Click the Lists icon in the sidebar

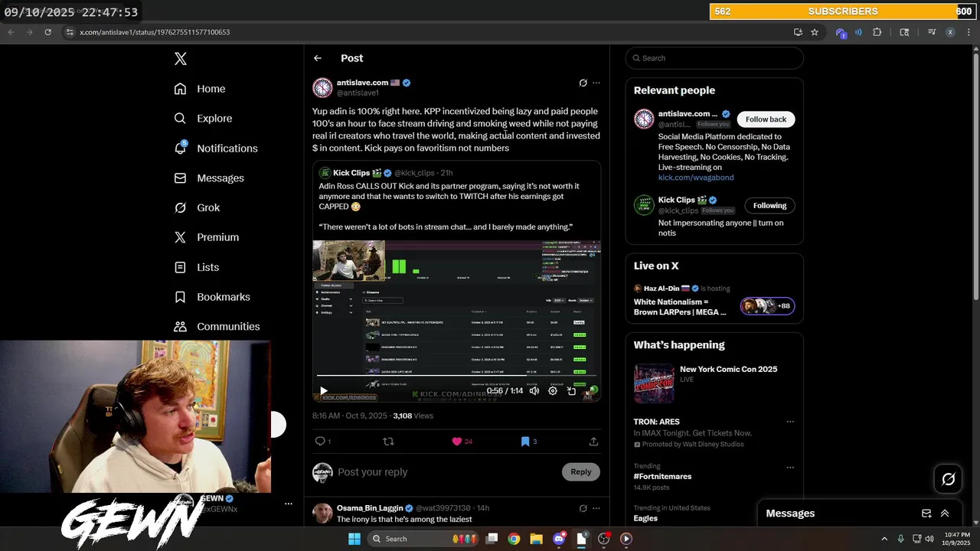[180, 267]
